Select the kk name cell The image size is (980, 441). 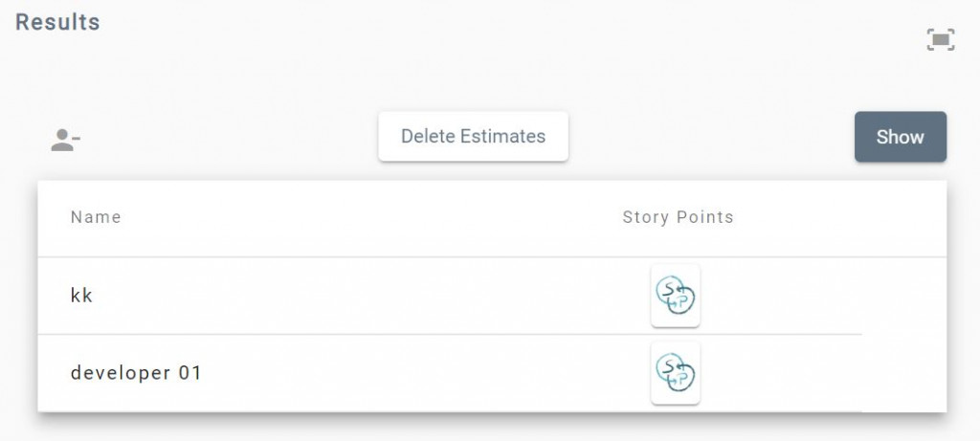(82, 296)
